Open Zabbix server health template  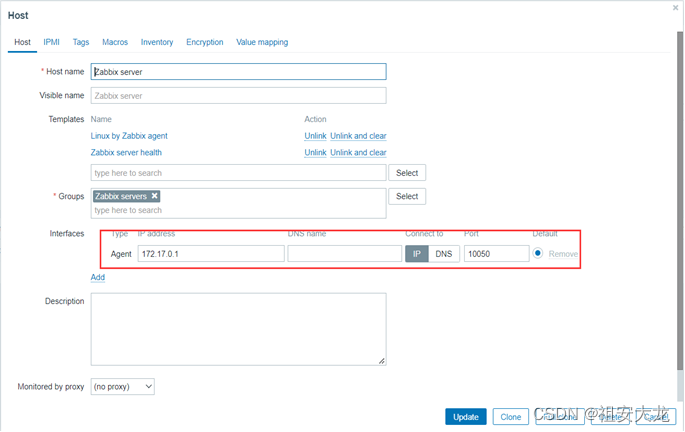tap(126, 152)
